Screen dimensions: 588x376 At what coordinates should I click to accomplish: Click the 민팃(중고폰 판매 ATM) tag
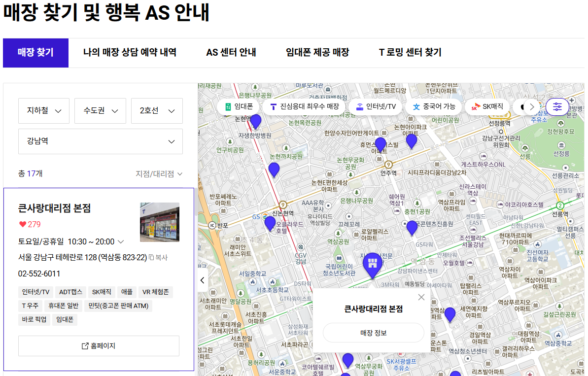point(118,306)
